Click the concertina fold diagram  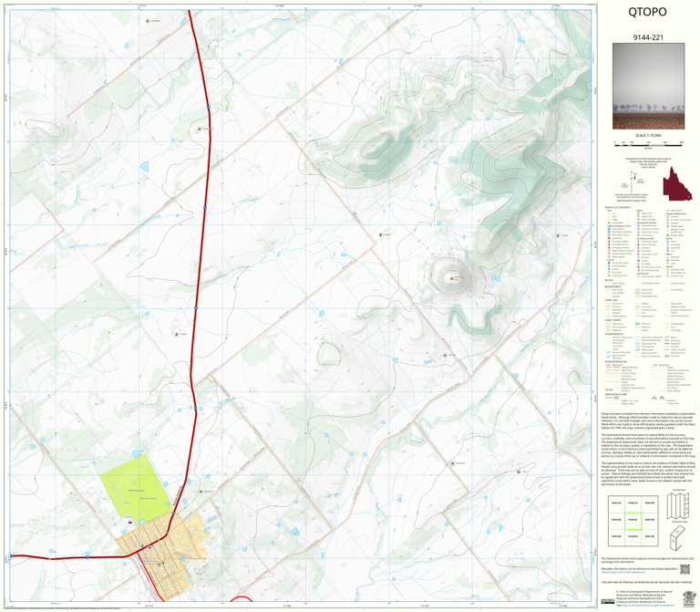click(x=679, y=504)
